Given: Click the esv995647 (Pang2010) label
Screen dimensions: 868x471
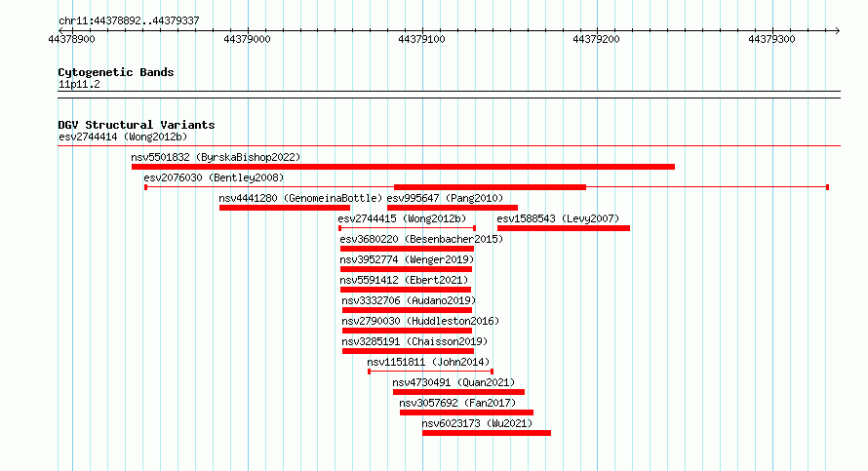Looking at the screenshot, I should [445, 198].
